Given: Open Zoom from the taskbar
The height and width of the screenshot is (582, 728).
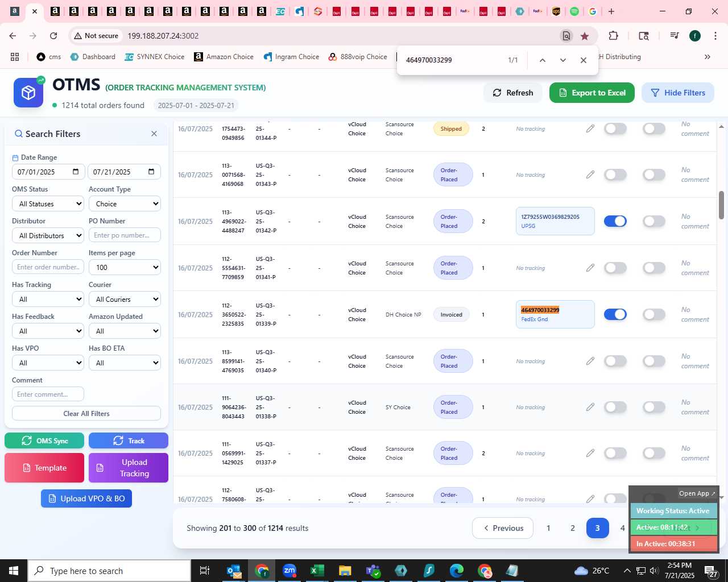Looking at the screenshot, I should [289, 571].
